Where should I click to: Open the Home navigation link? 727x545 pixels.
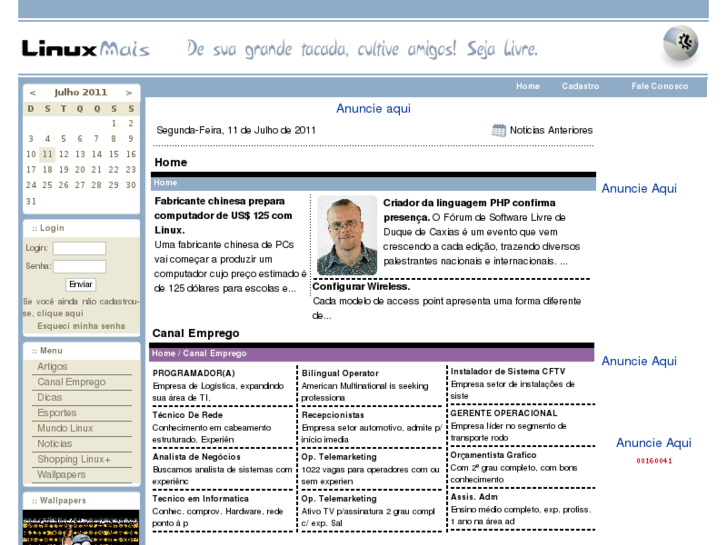tap(528, 86)
